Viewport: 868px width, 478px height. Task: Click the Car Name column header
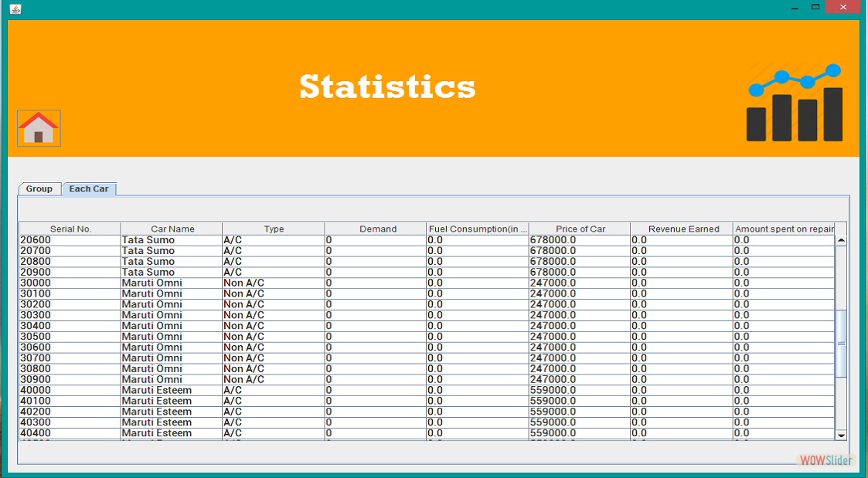[x=172, y=229]
